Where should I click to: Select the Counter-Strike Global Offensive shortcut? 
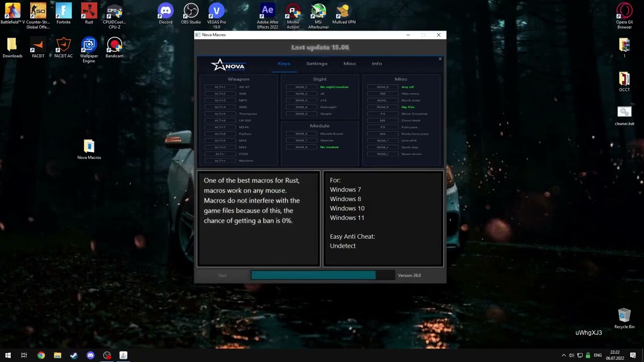click(38, 16)
